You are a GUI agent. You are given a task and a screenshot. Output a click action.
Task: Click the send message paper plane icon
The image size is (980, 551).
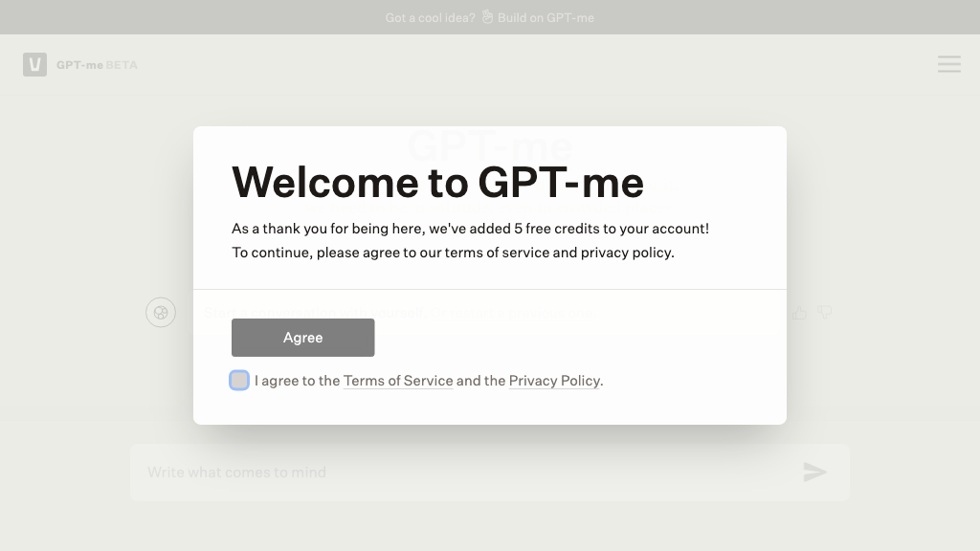814,472
